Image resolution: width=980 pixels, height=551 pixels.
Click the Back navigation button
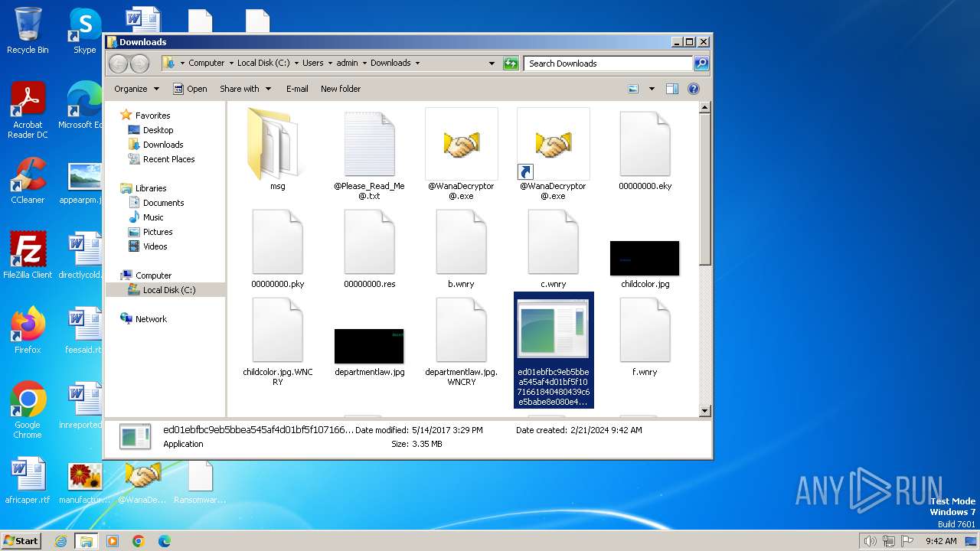point(119,64)
